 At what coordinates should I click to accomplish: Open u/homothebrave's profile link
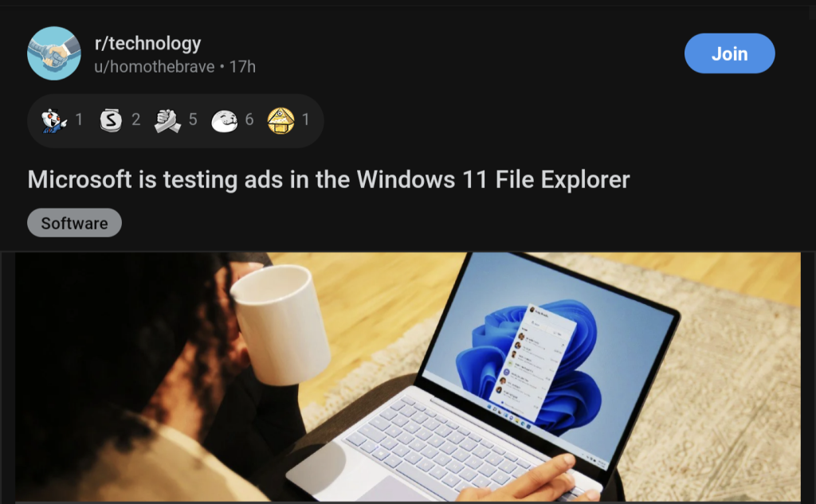tap(155, 67)
